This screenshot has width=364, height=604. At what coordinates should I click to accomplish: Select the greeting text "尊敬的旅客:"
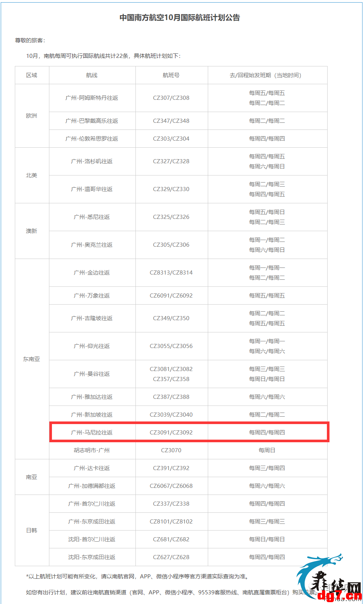[x=30, y=40]
